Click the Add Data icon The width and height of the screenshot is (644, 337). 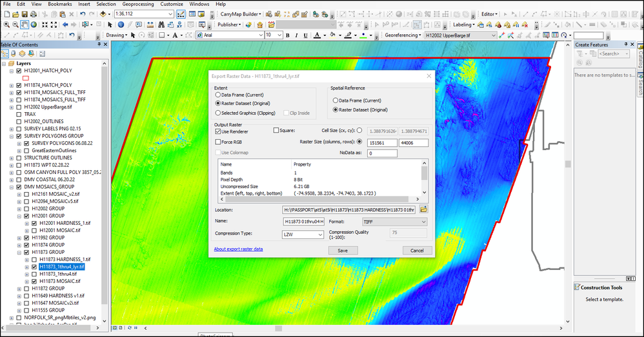pyautogui.click(x=103, y=14)
